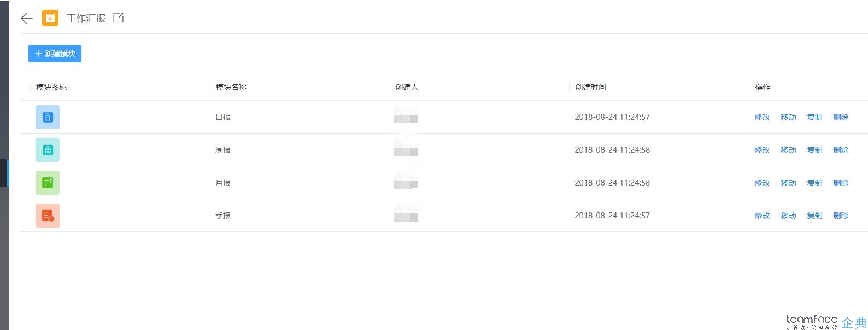Click the edit icon beside 工作汇报
868x330 pixels.
[119, 18]
